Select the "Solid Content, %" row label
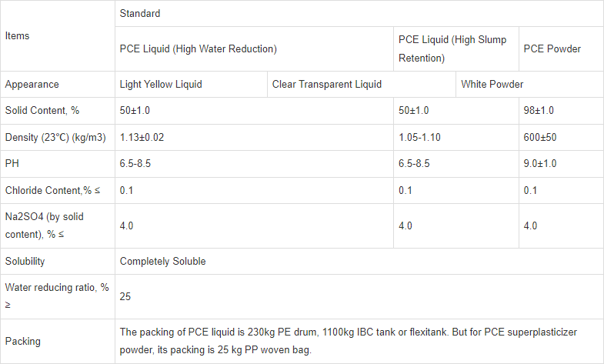The image size is (604, 364). coord(42,111)
